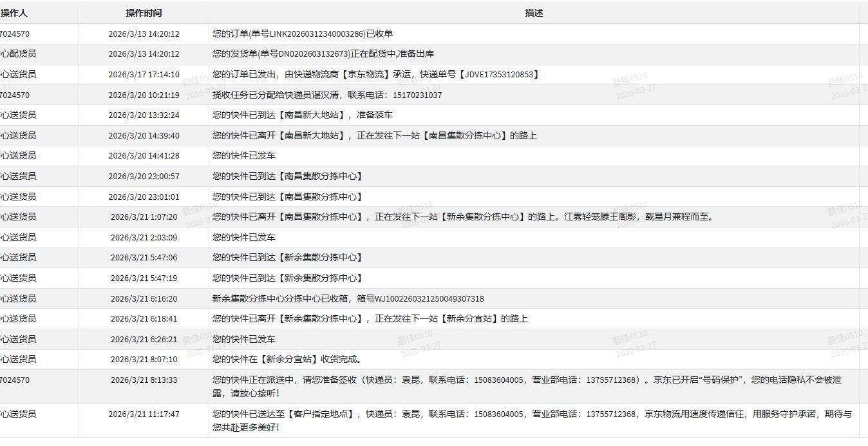
Task: Click the timestamp 2026/3/20 13:32:24
Action: (x=144, y=115)
